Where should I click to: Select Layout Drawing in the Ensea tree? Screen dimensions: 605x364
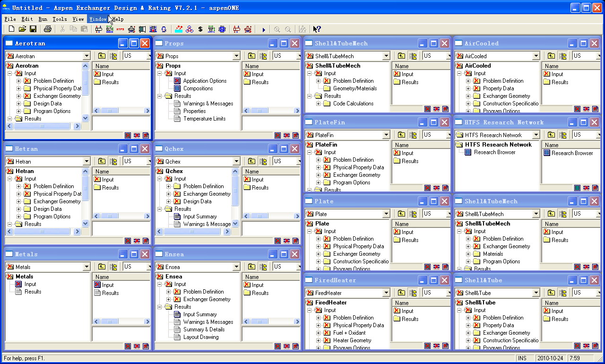pyautogui.click(x=201, y=337)
